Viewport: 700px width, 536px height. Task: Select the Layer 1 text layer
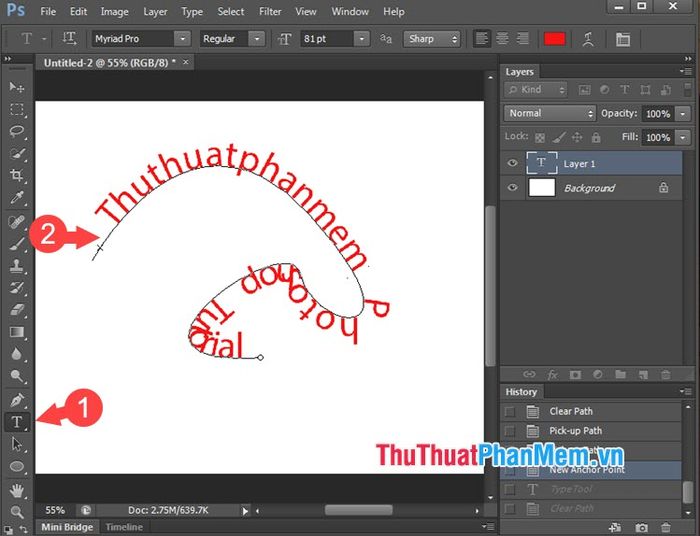591,163
